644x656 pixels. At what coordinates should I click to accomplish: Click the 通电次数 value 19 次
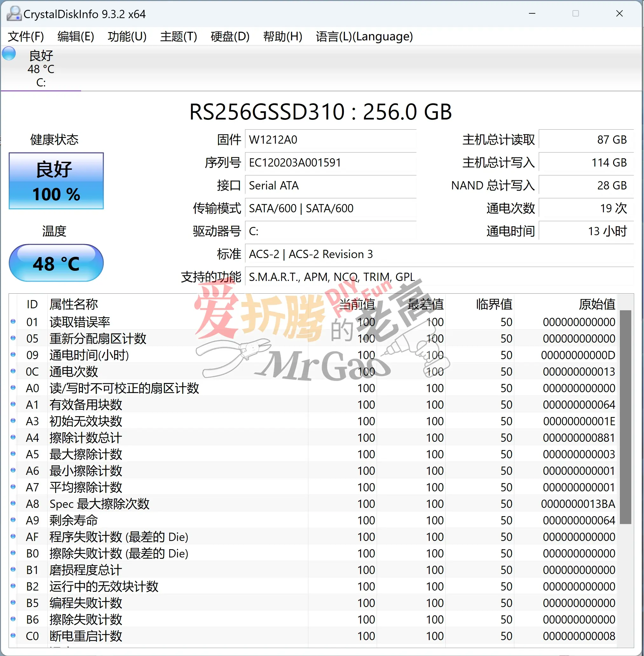[586, 208]
